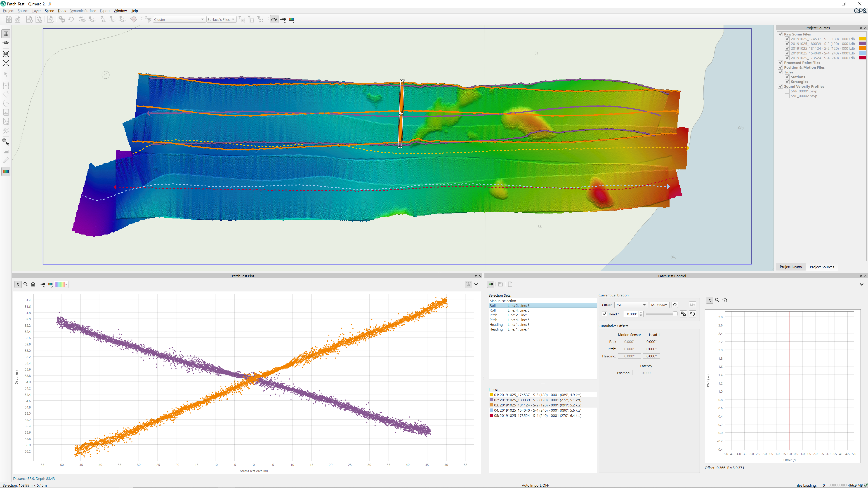Click the processing settings gears icon in main toolbar
The height and width of the screenshot is (488, 868).
click(62, 19)
